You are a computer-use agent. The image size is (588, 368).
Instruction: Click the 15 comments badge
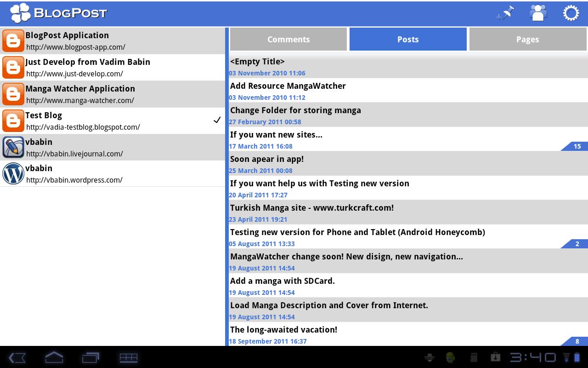575,146
